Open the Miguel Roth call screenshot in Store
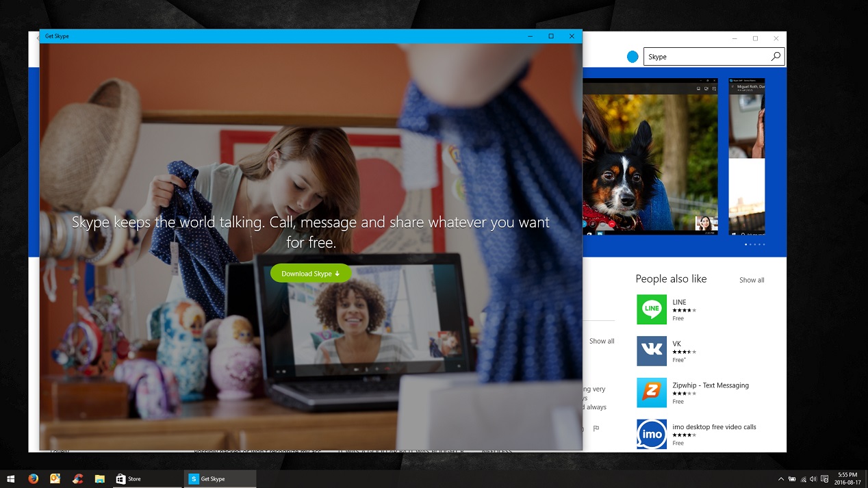Image resolution: width=868 pixels, height=488 pixels. (x=747, y=157)
